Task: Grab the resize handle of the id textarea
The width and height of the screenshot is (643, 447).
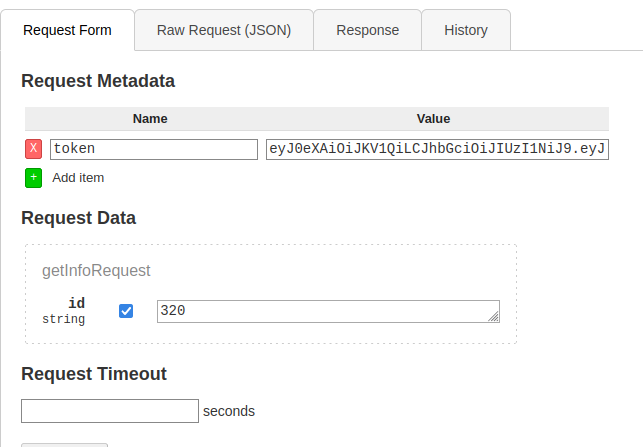Action: click(494, 316)
